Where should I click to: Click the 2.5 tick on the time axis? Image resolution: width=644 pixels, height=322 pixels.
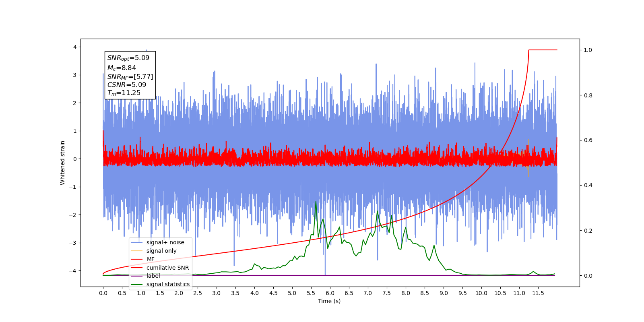coord(198,293)
